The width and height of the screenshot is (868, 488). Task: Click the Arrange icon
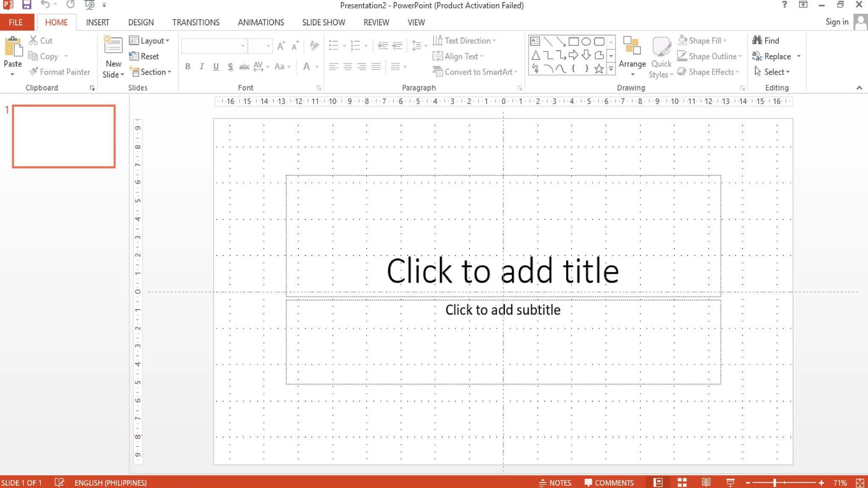(x=632, y=46)
